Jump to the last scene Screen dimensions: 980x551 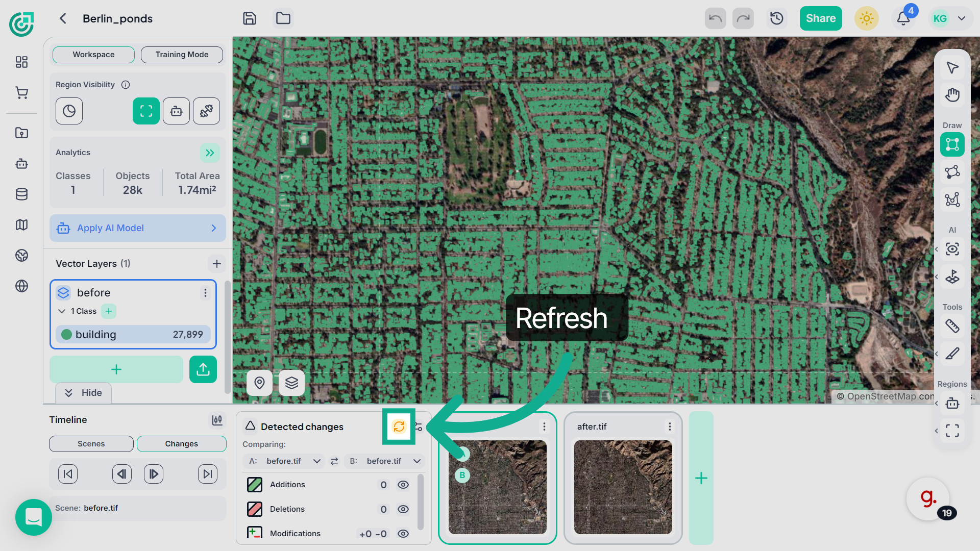(x=208, y=474)
